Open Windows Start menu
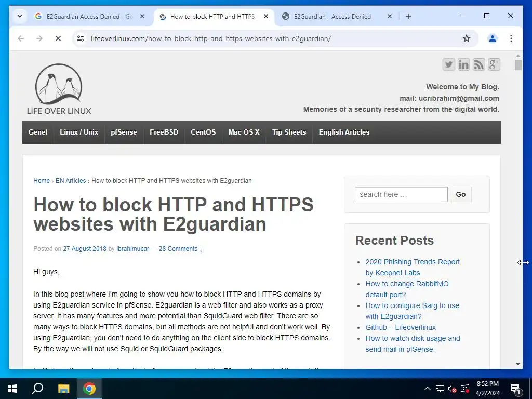532x399 pixels. pos(12,389)
